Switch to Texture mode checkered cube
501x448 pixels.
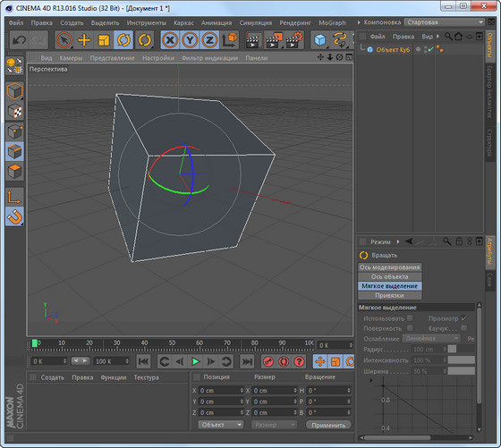14,111
